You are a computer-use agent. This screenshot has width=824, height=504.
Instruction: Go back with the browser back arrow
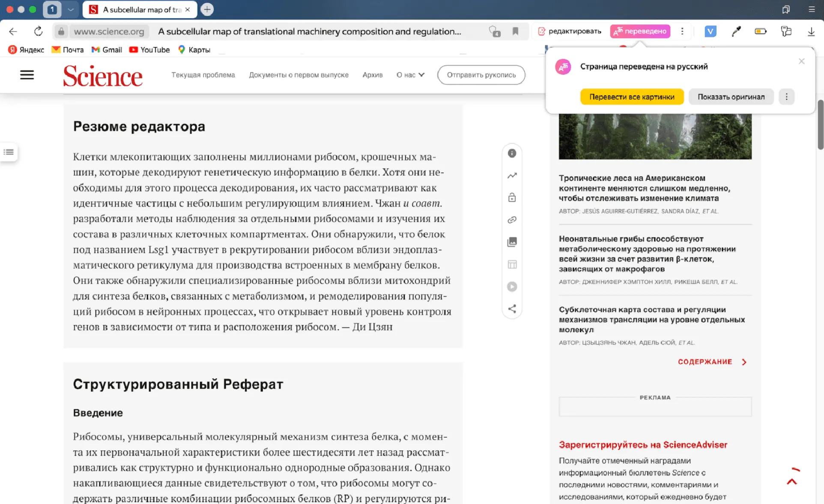tap(13, 31)
